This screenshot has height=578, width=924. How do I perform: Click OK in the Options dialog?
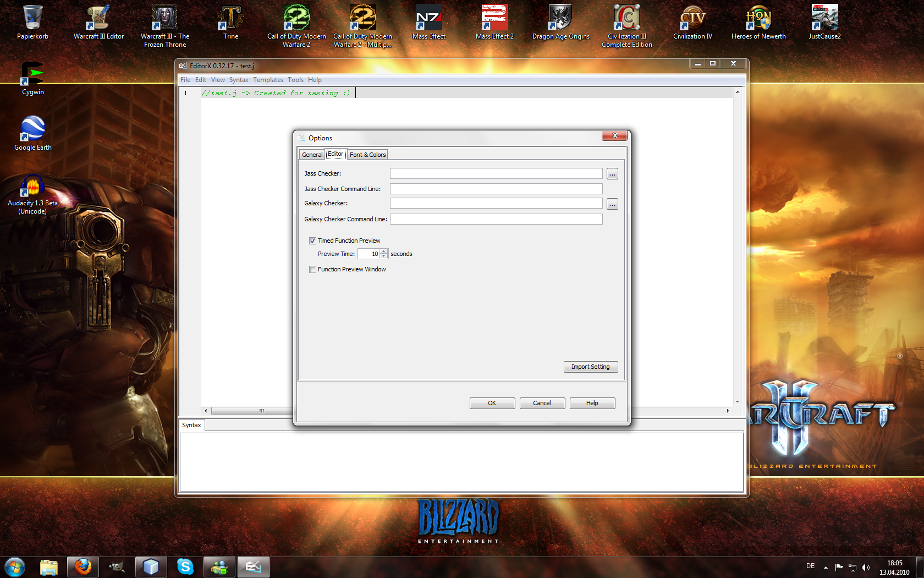[492, 403]
